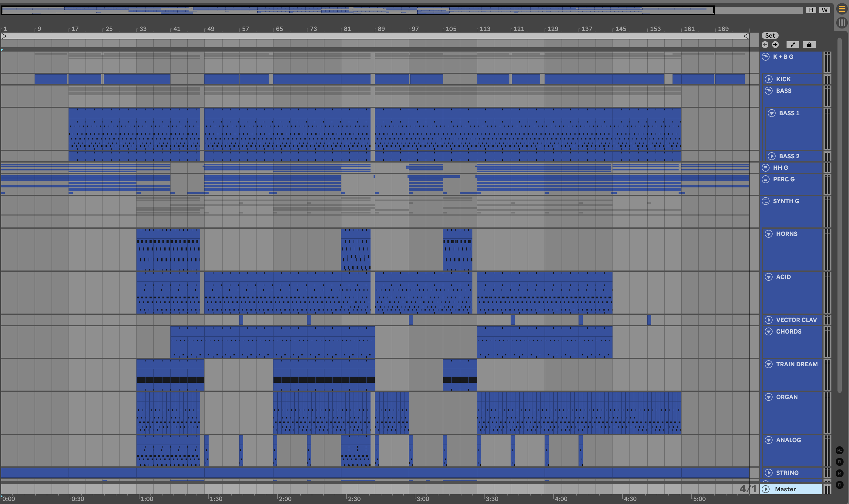Jump to the previous locator arrow
The image size is (849, 504).
765,45
